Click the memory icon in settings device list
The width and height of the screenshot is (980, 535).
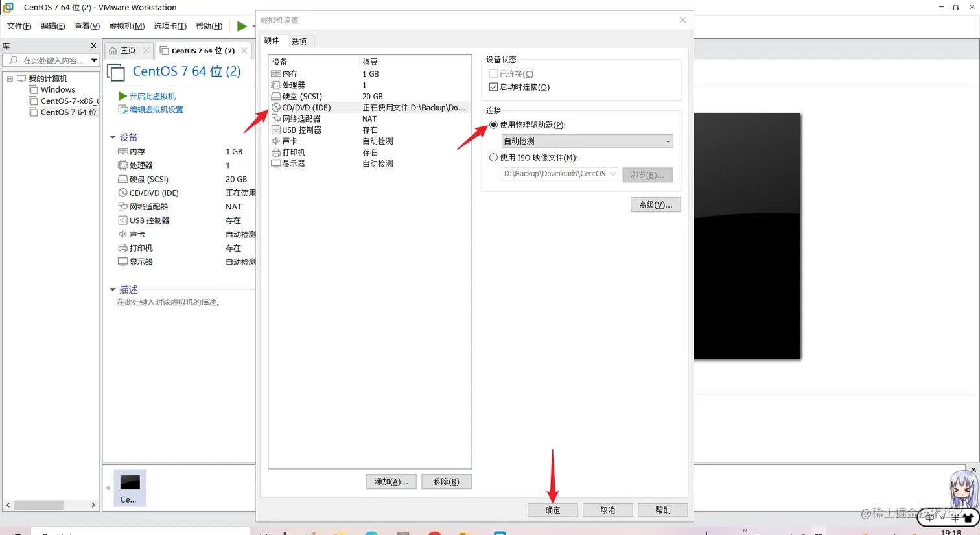[x=276, y=74]
